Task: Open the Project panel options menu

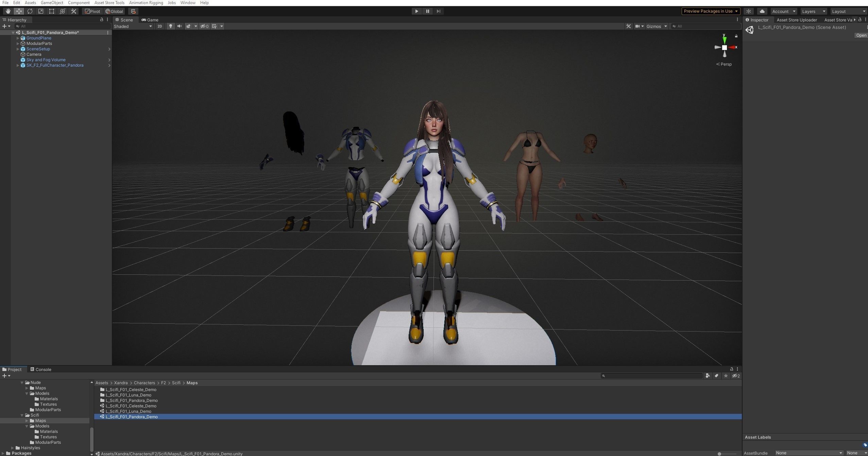Action: pyautogui.click(x=737, y=369)
